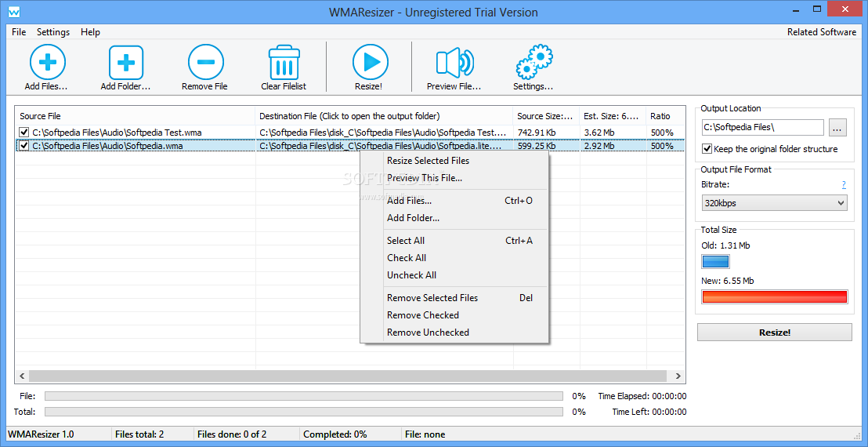
Task: Open the File menu
Action: tap(19, 31)
